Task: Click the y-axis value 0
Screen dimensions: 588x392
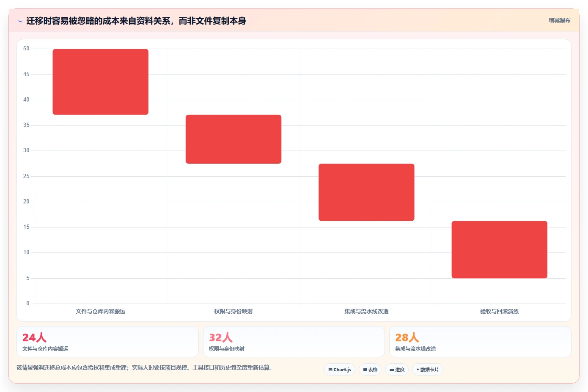Action: pos(28,304)
